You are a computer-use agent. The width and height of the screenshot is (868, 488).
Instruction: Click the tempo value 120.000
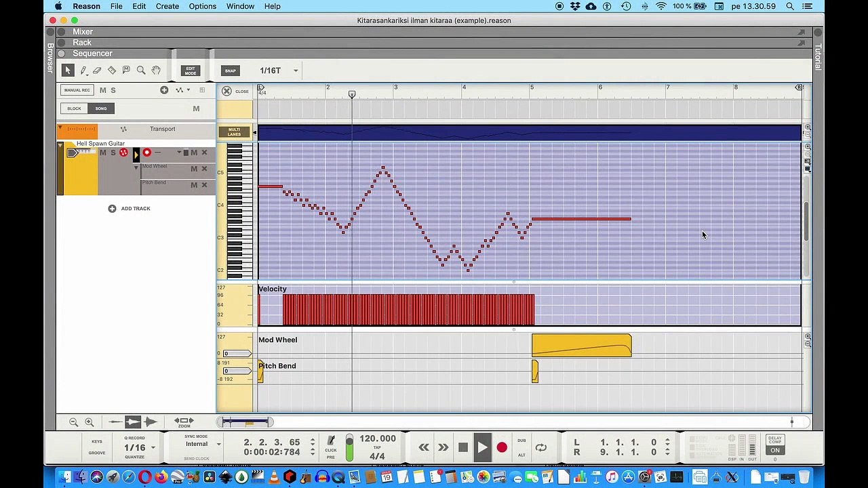click(378, 439)
